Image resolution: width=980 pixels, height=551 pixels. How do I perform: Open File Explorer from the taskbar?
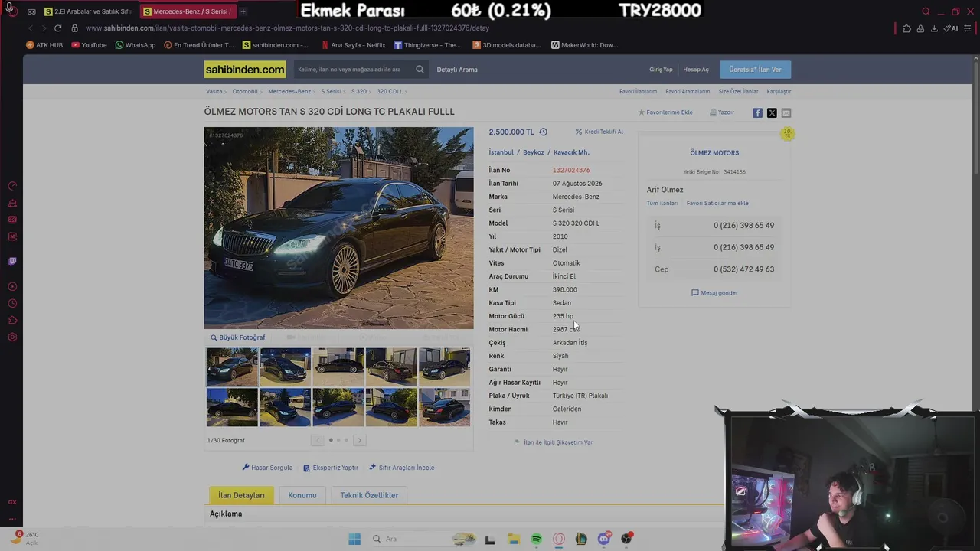coord(513,539)
